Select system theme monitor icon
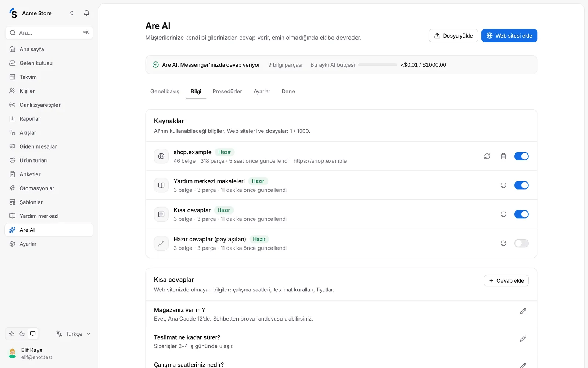The width and height of the screenshot is (588, 368). (x=33, y=334)
